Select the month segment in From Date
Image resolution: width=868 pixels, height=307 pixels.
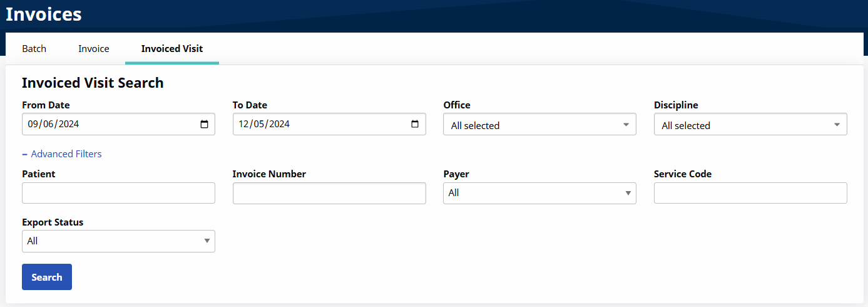tap(33, 124)
